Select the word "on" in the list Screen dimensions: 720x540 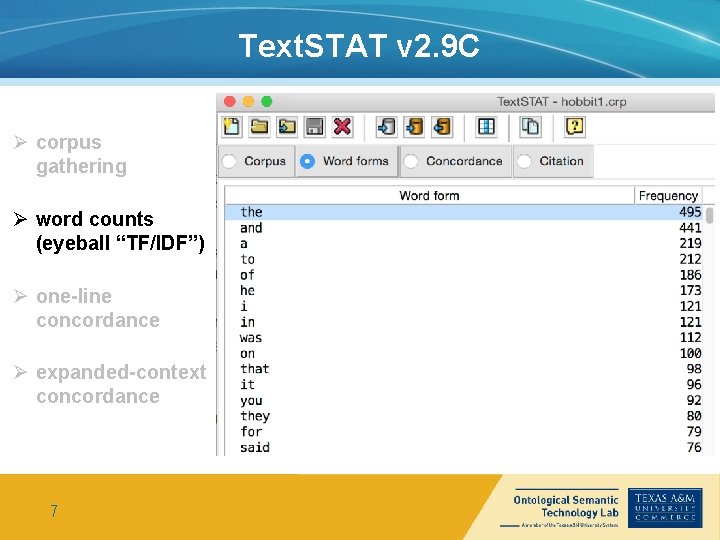click(247, 354)
